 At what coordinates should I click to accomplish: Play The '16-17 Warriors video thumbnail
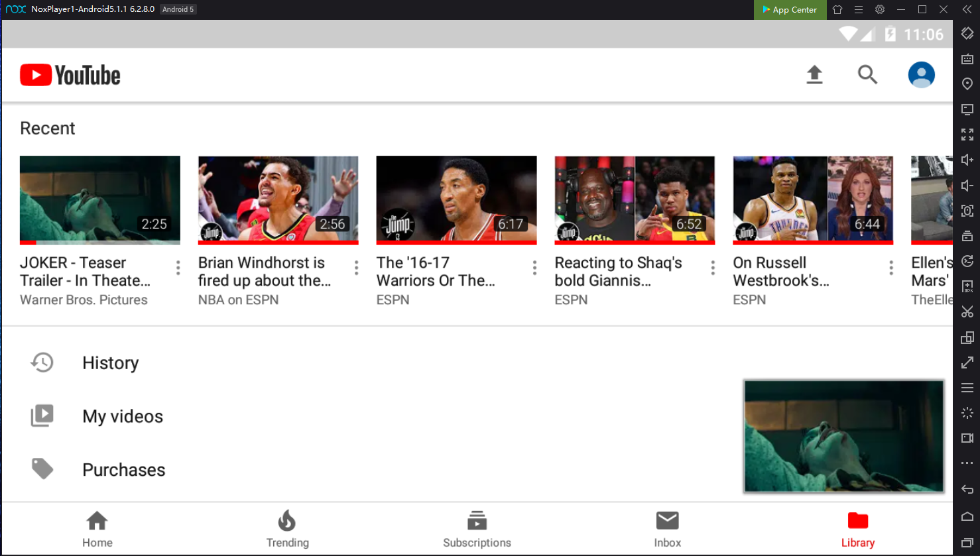pyautogui.click(x=456, y=200)
